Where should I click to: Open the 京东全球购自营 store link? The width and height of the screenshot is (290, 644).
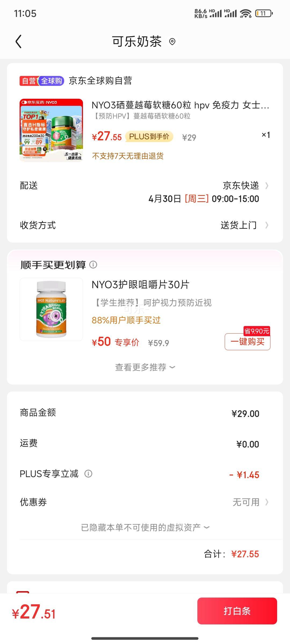pyautogui.click(x=100, y=81)
